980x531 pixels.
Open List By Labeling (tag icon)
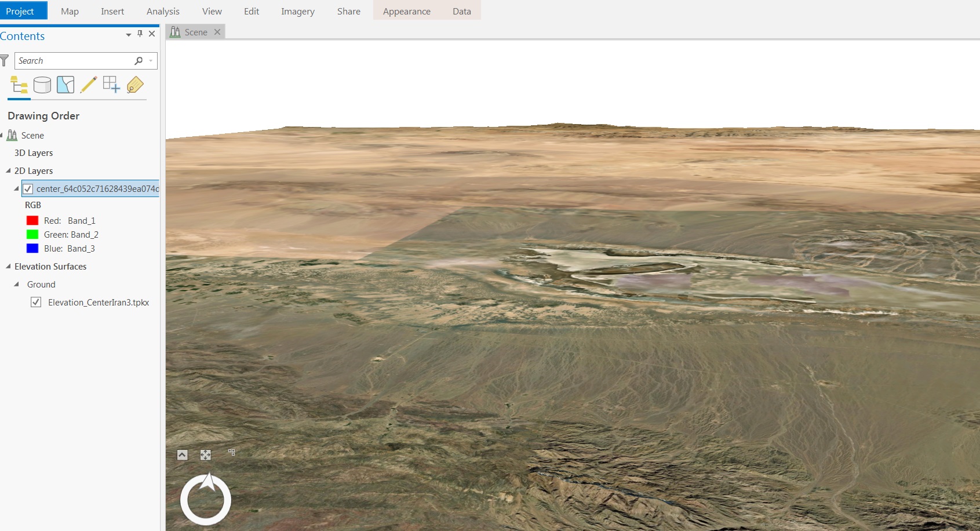click(134, 85)
